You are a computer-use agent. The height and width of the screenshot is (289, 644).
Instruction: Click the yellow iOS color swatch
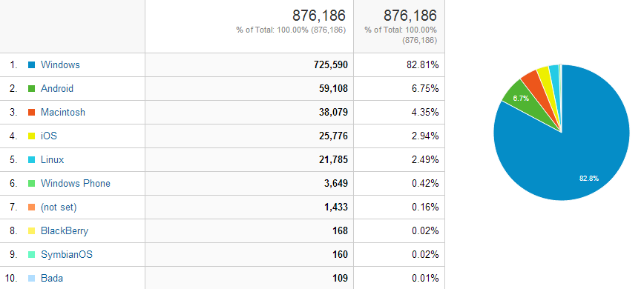pyautogui.click(x=32, y=136)
